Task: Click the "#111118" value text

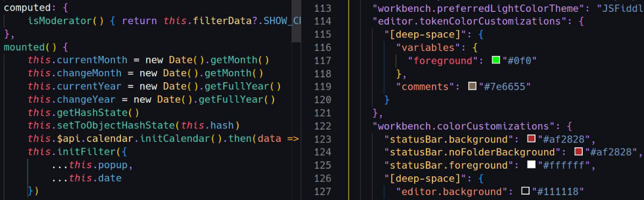Action: [x=558, y=191]
